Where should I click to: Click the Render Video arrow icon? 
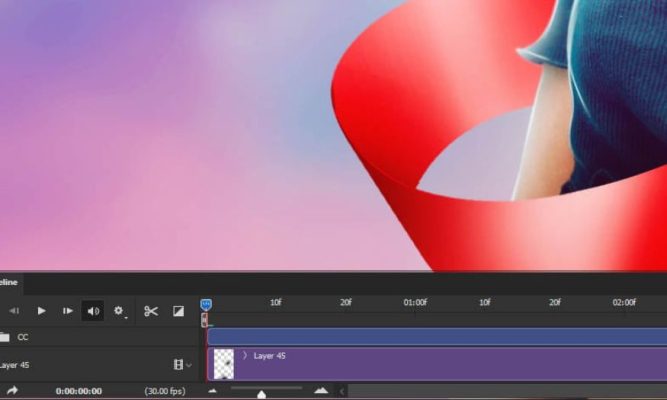(13, 390)
